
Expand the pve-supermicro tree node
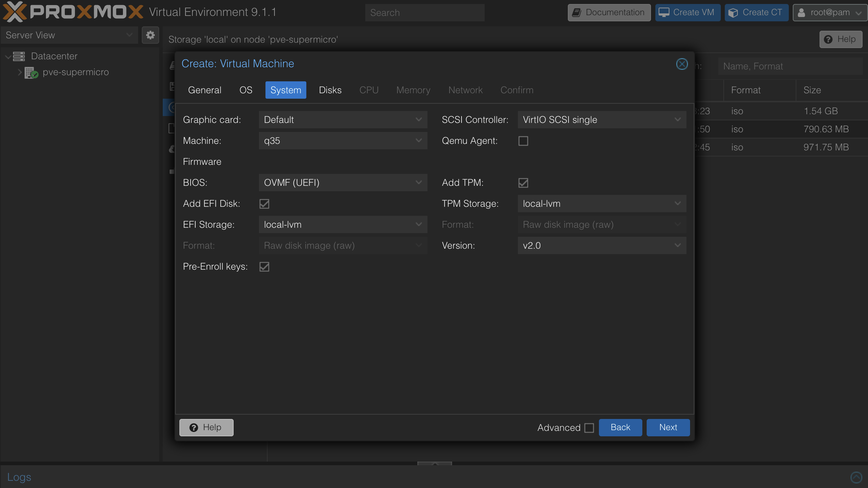click(x=20, y=72)
